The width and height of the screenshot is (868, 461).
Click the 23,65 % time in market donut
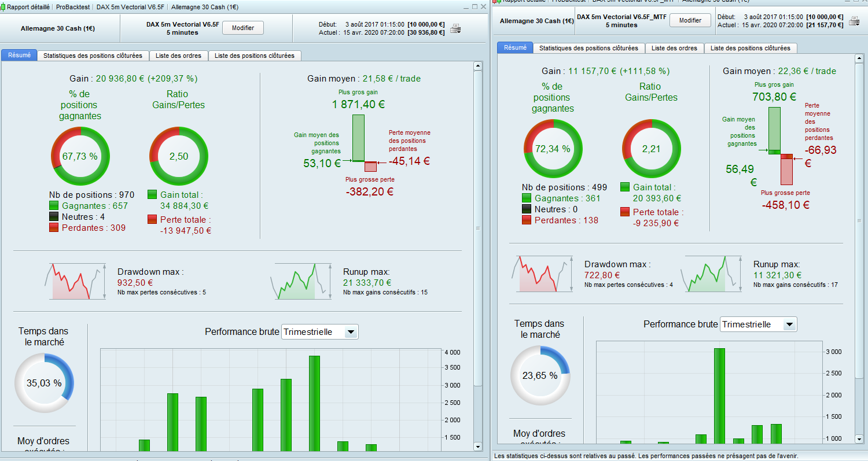(540, 375)
